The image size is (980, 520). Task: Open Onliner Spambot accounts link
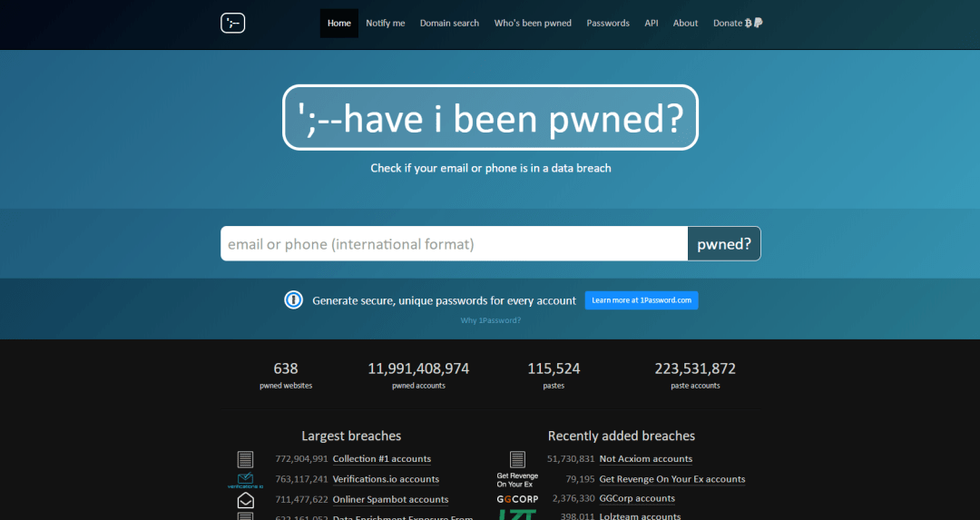(x=390, y=499)
